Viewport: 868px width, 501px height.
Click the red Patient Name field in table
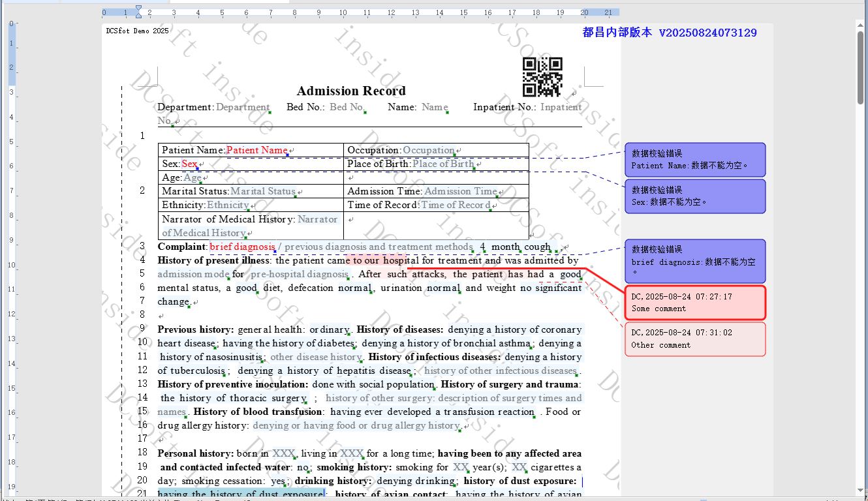(256, 150)
